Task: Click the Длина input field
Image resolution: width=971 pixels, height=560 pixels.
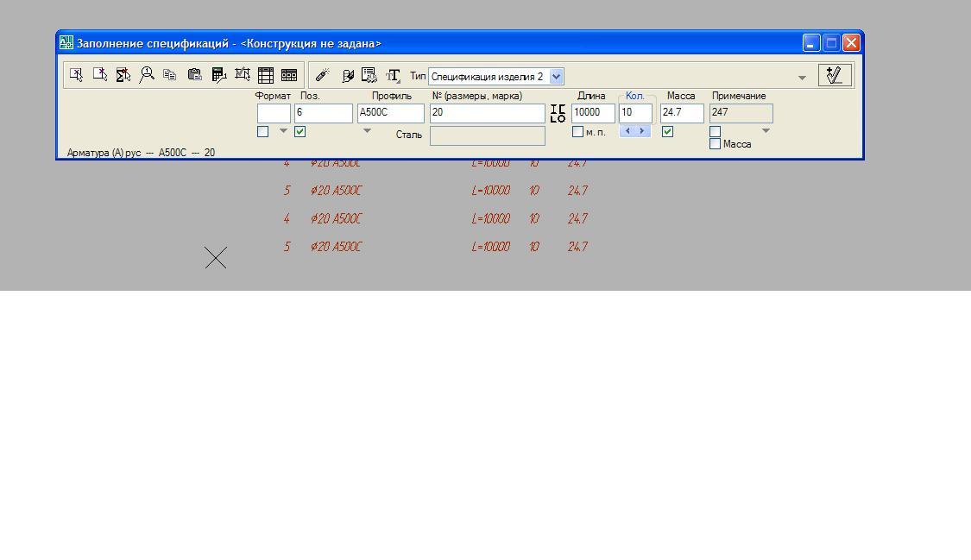Action: coord(593,113)
